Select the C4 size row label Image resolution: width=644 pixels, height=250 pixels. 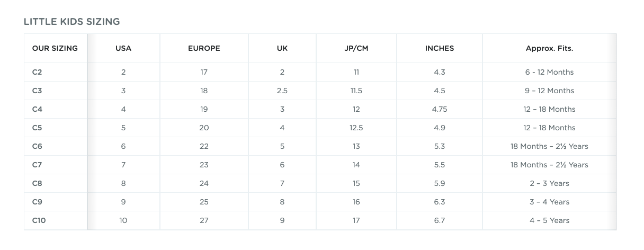click(37, 109)
